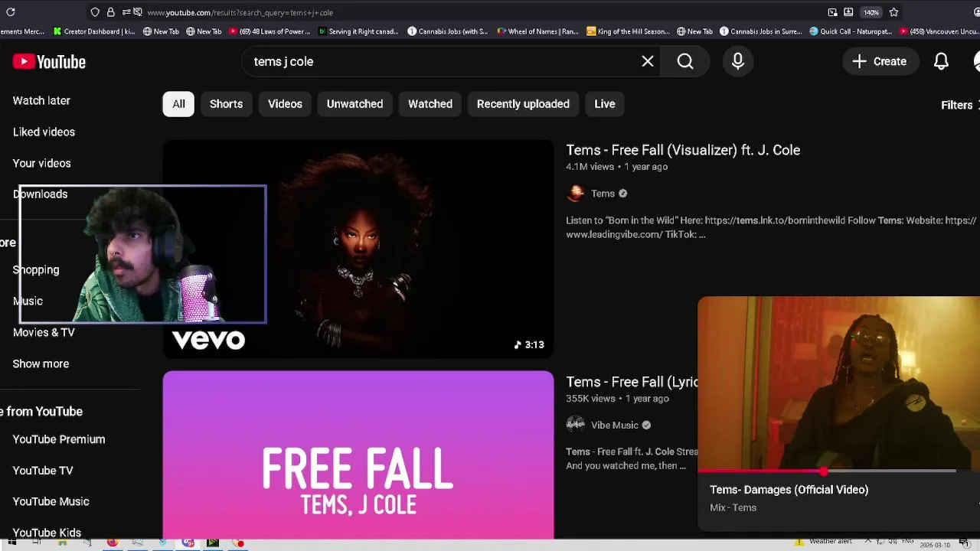Select the Live filter chip
Screen dimensions: 980x551
click(x=605, y=104)
